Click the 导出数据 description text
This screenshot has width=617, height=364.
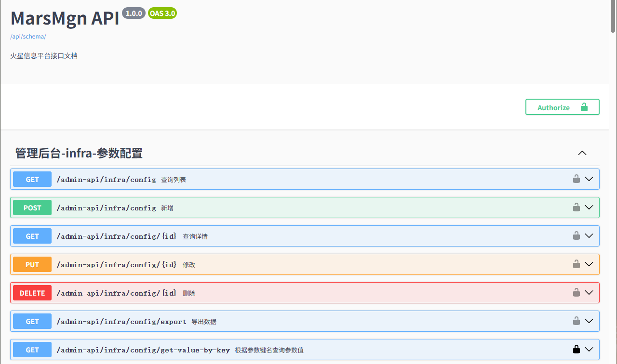pos(204,322)
